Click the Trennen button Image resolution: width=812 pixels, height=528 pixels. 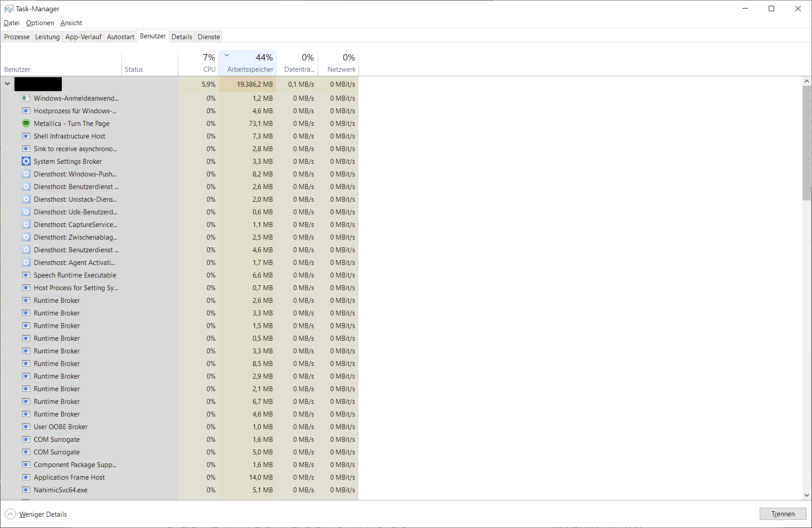coord(783,514)
